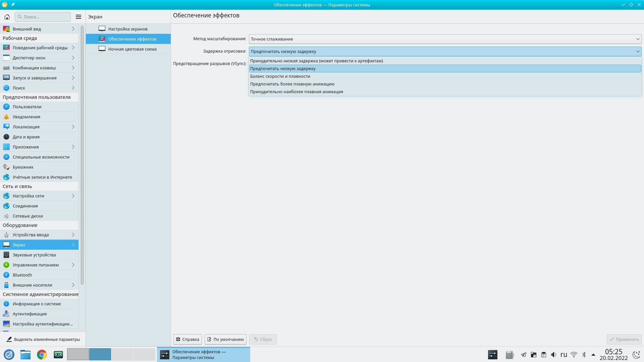The image size is (644, 362).
Task: Click the volume icon in system tray
Action: point(553,355)
